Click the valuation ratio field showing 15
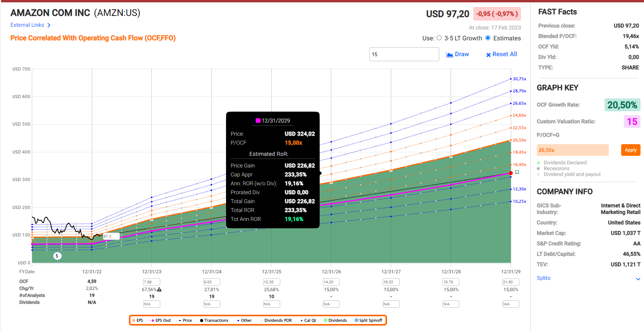The width and height of the screenshot is (644, 331). (404, 54)
